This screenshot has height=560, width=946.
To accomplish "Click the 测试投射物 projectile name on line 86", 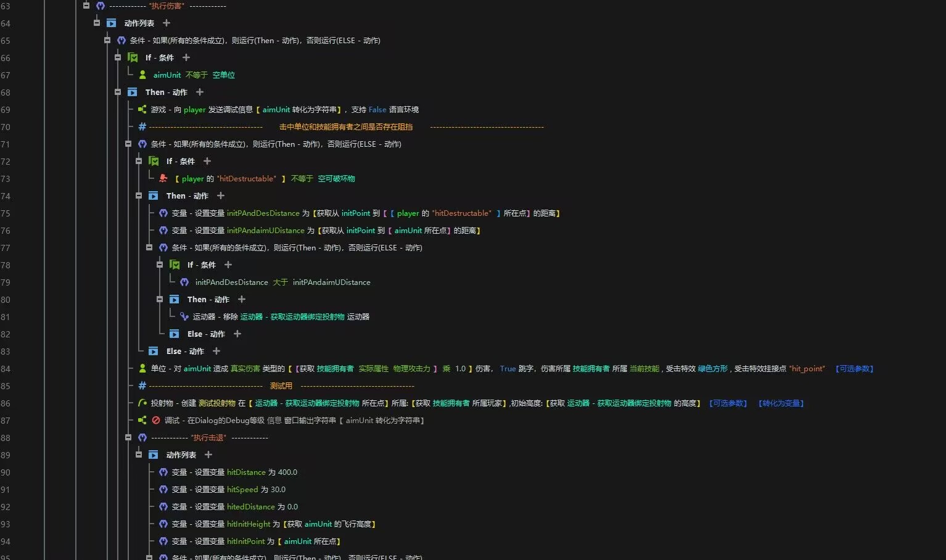I will (x=217, y=403).
